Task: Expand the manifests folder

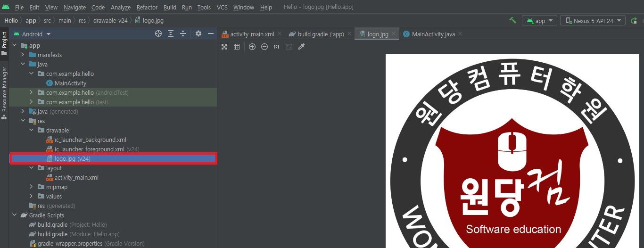Action: click(23, 55)
